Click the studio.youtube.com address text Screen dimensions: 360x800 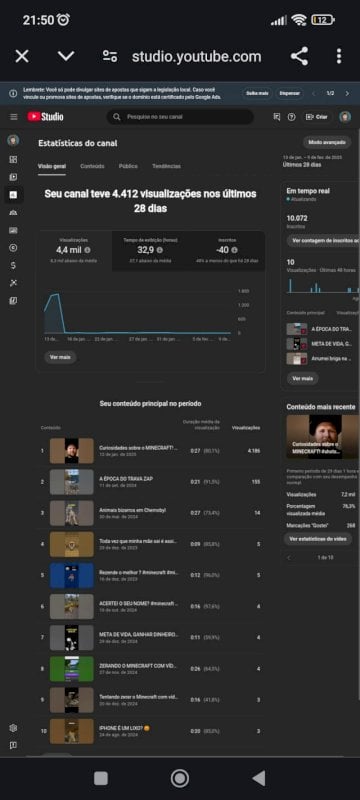tap(196, 56)
